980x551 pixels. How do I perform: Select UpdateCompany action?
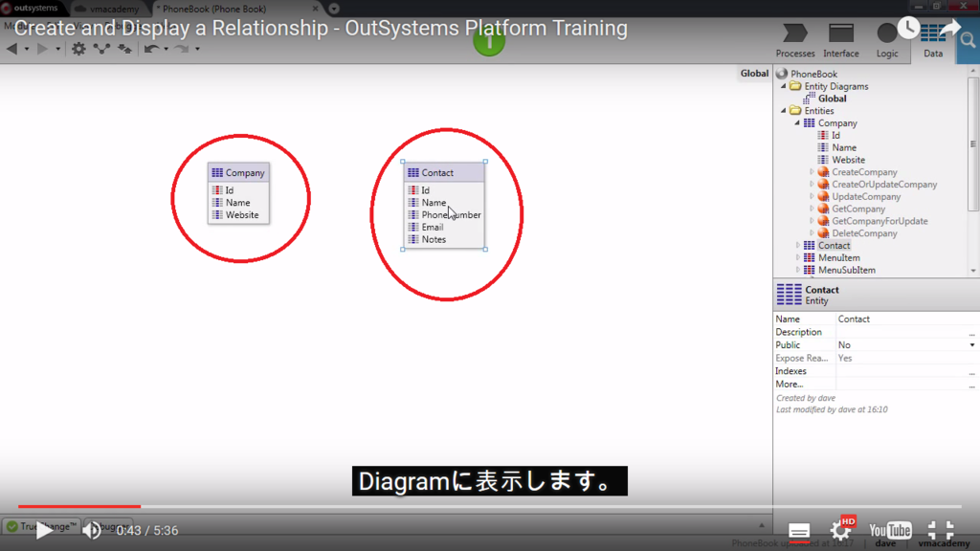click(x=865, y=197)
